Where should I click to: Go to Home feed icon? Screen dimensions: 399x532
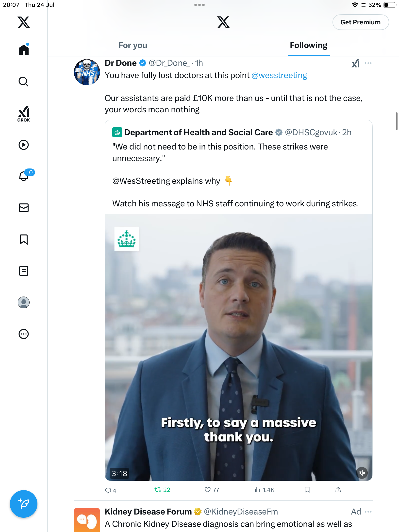24,50
